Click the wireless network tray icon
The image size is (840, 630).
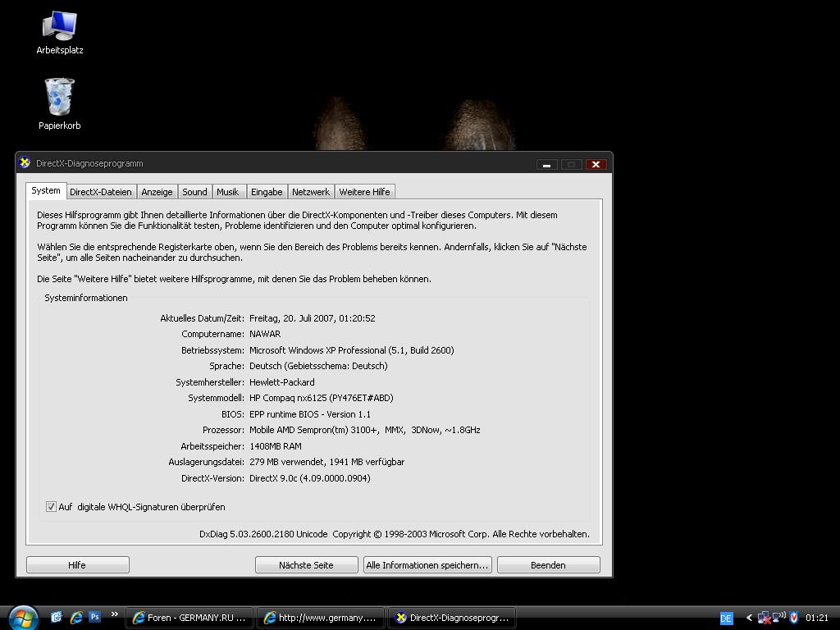tap(779, 617)
